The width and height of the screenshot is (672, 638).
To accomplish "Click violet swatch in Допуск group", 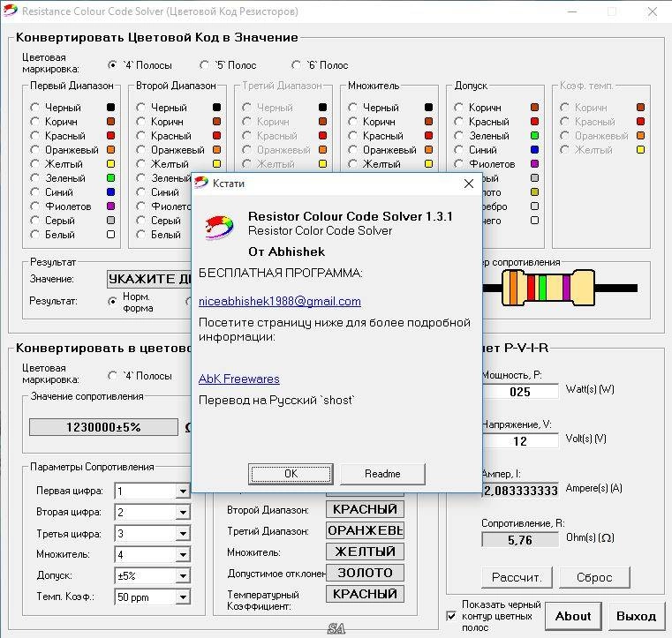I will click(534, 163).
